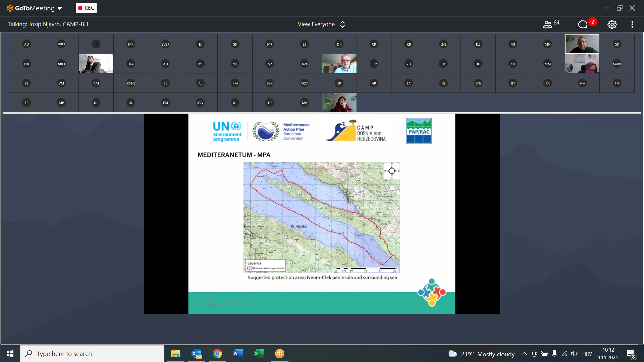Click the weather 21°C Mostly cloudy widget
This screenshot has width=644, height=362.
(481, 354)
